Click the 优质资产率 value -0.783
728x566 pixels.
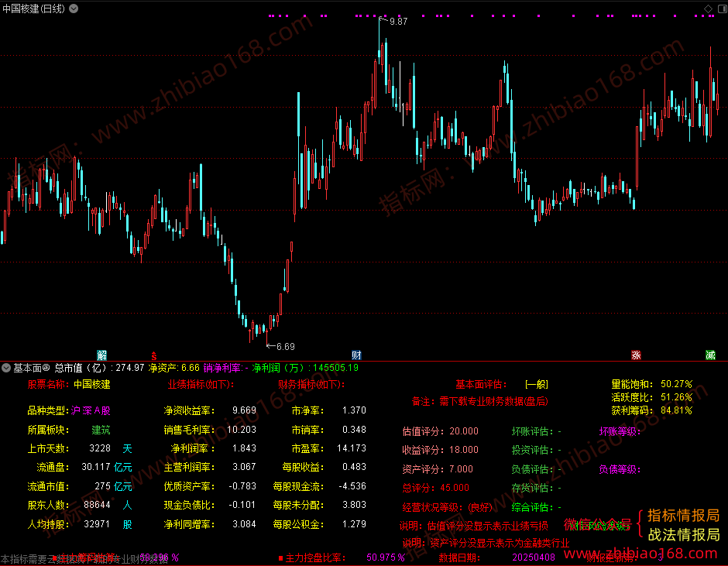[242, 486]
